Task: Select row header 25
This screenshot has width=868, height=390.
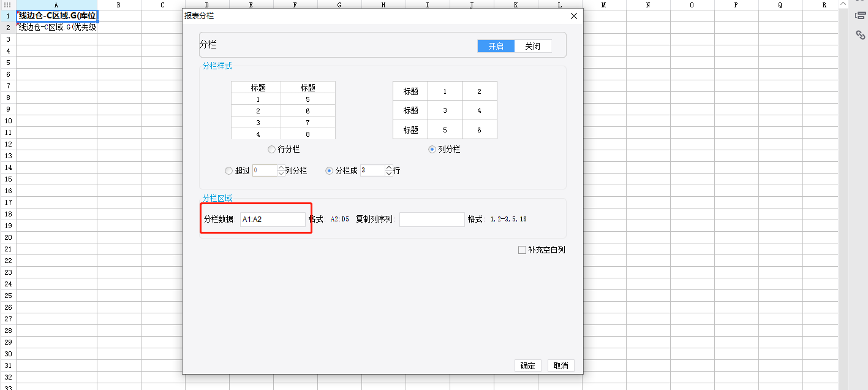Action: pos(8,296)
